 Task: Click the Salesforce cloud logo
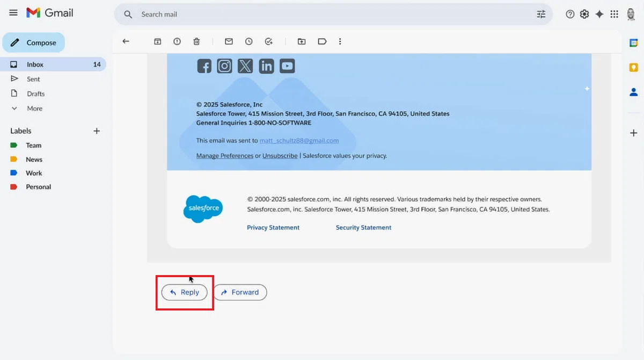[x=203, y=208]
